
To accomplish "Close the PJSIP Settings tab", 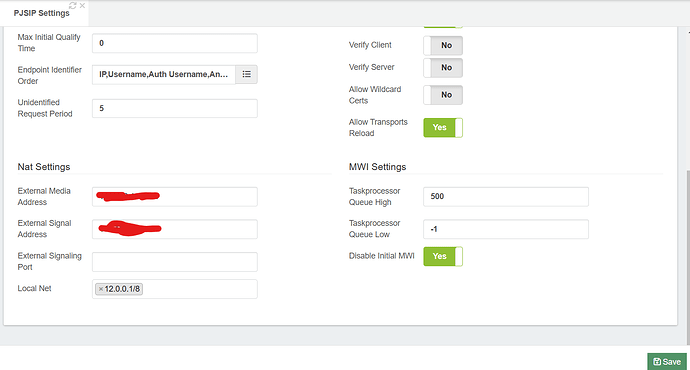I will [x=82, y=5].
